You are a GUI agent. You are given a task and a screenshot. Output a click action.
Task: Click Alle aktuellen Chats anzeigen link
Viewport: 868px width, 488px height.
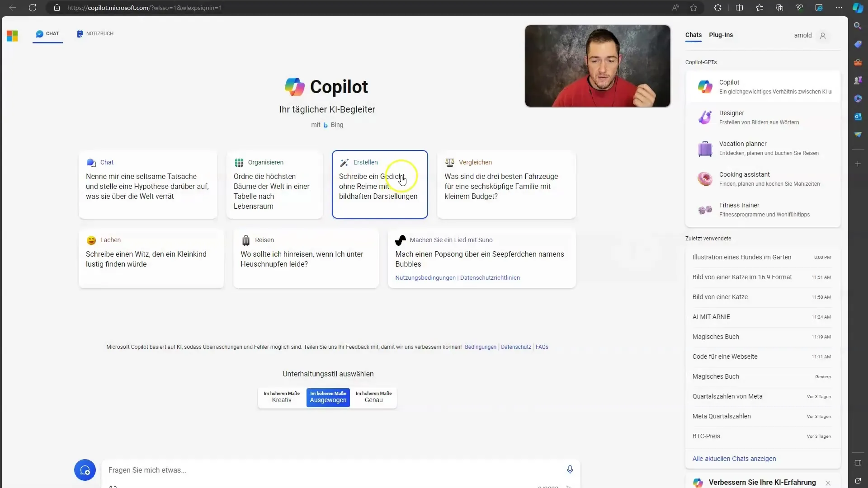734,458
